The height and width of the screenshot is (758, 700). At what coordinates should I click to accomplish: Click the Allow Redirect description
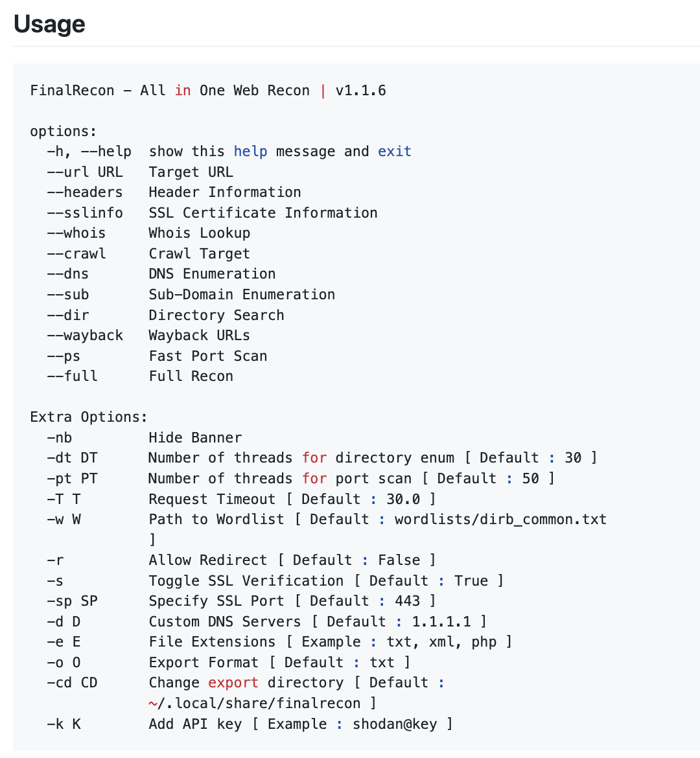pyautogui.click(x=207, y=560)
